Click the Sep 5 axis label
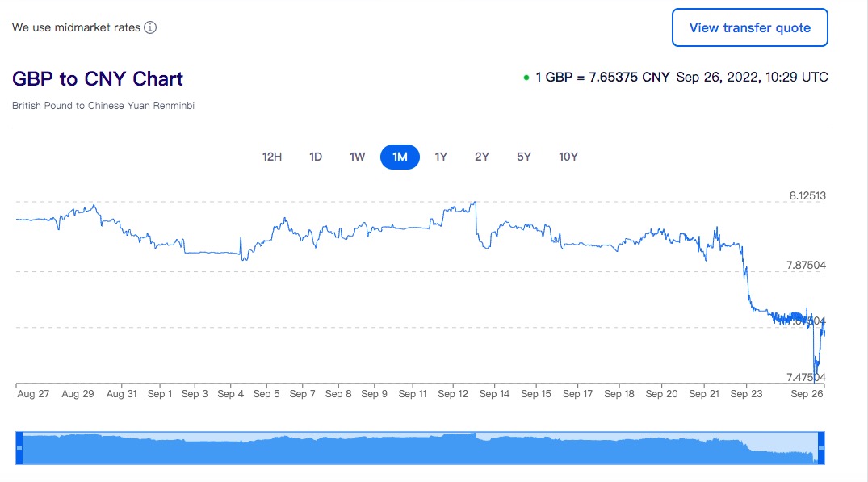Viewport: 868px width, 482px height. (266, 393)
